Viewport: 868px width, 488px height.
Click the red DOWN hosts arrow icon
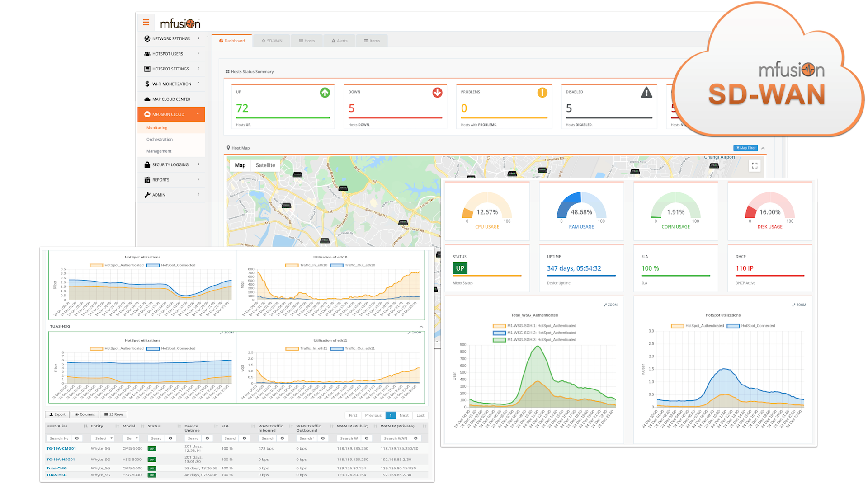click(437, 93)
